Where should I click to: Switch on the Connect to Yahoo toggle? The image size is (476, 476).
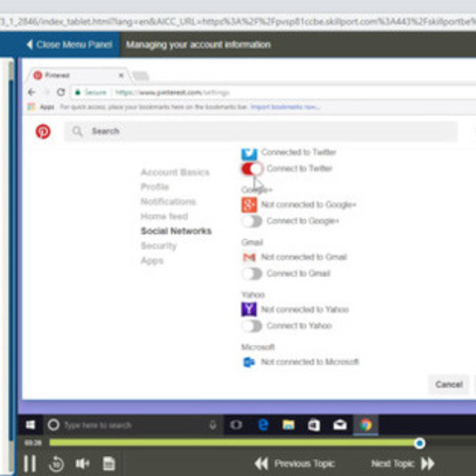coord(252,326)
